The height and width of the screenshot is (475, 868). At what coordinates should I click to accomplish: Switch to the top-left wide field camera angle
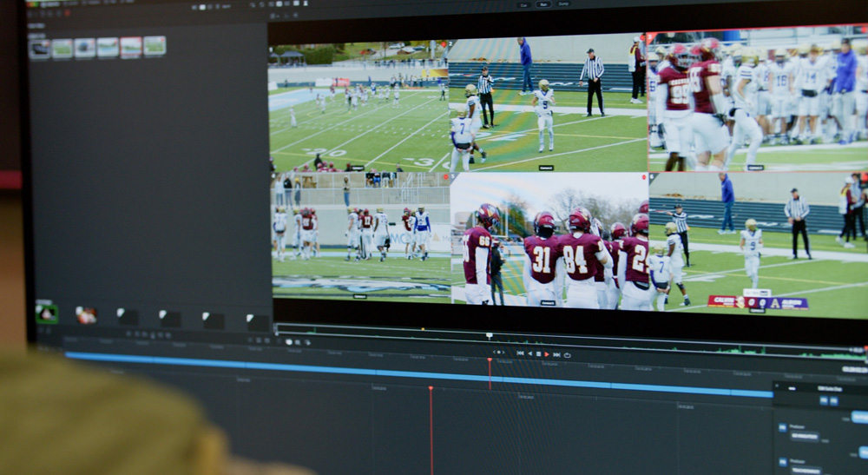coord(358,104)
